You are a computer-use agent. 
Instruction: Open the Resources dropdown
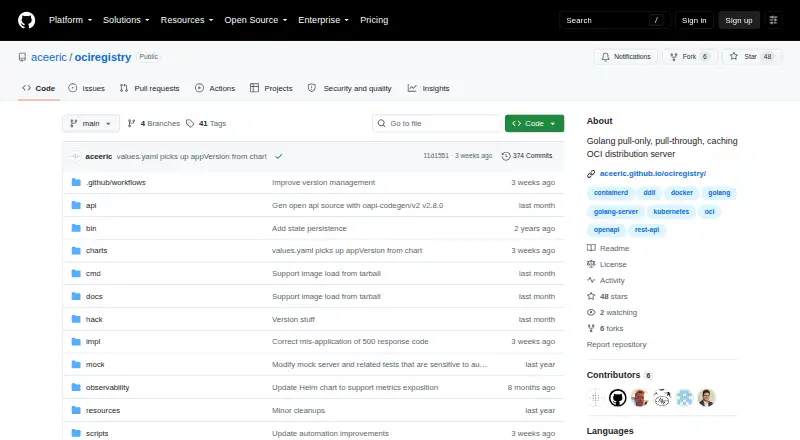pos(187,20)
